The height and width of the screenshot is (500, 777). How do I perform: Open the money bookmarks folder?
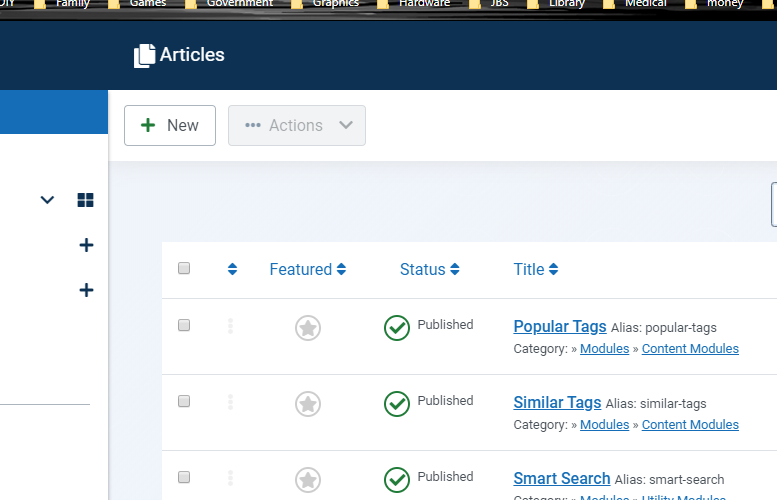click(715, 4)
